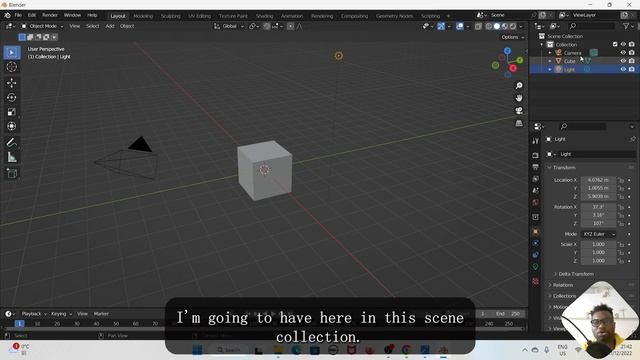Open the Tool properties tab
This screenshot has width=640, height=360.
[x=536, y=141]
